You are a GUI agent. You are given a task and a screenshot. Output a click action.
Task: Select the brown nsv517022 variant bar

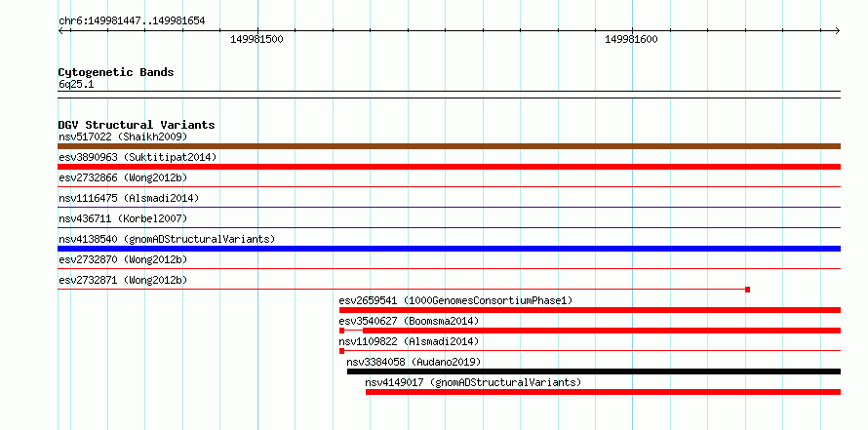[449, 146]
